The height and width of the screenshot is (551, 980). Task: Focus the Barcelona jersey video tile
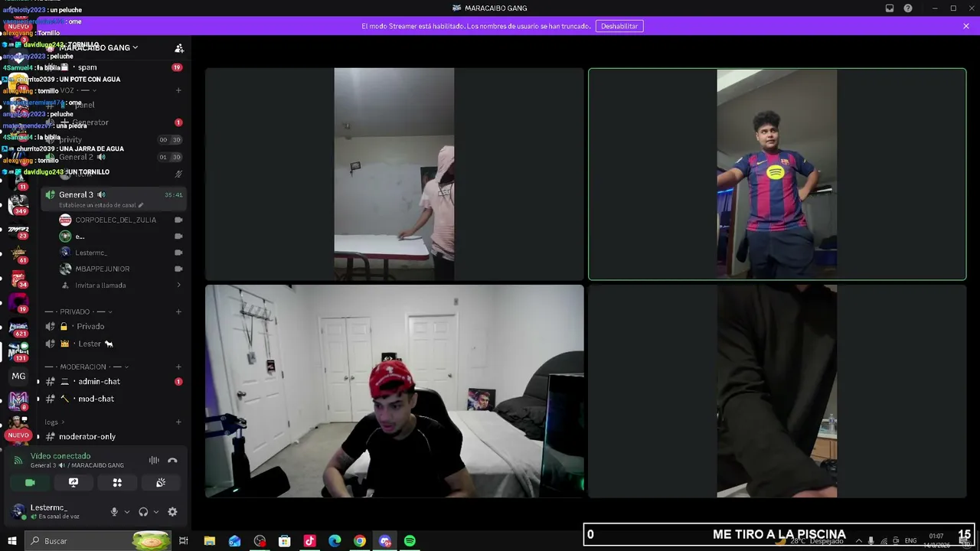tap(777, 174)
